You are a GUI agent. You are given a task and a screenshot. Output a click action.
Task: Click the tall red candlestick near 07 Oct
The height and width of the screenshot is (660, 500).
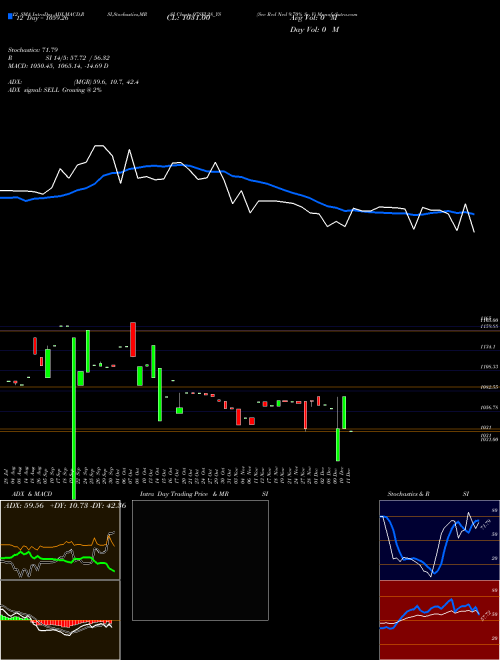(133, 339)
